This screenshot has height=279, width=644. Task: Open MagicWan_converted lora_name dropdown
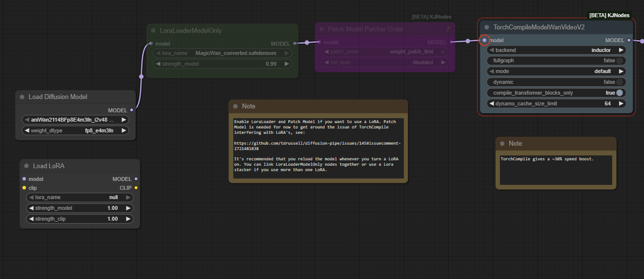pos(223,53)
